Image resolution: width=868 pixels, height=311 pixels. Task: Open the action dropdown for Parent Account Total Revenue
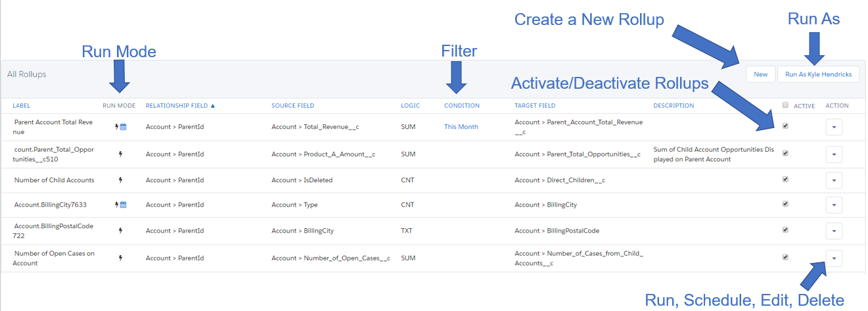833,128
